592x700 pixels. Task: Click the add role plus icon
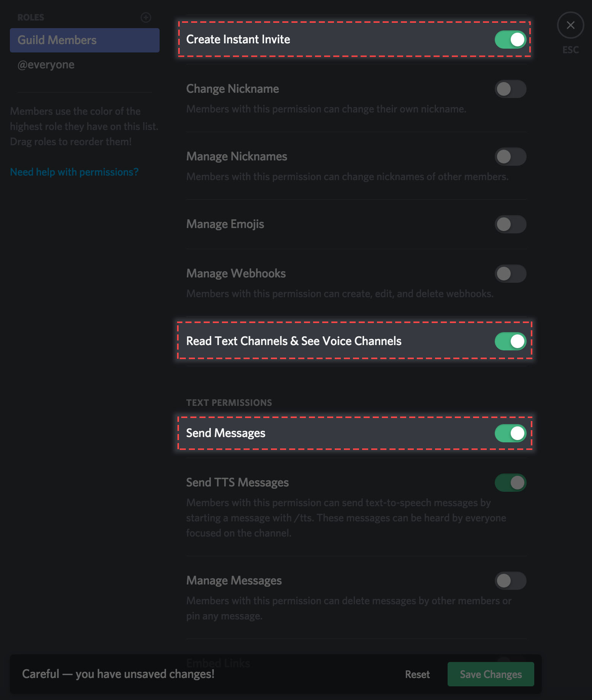[146, 17]
